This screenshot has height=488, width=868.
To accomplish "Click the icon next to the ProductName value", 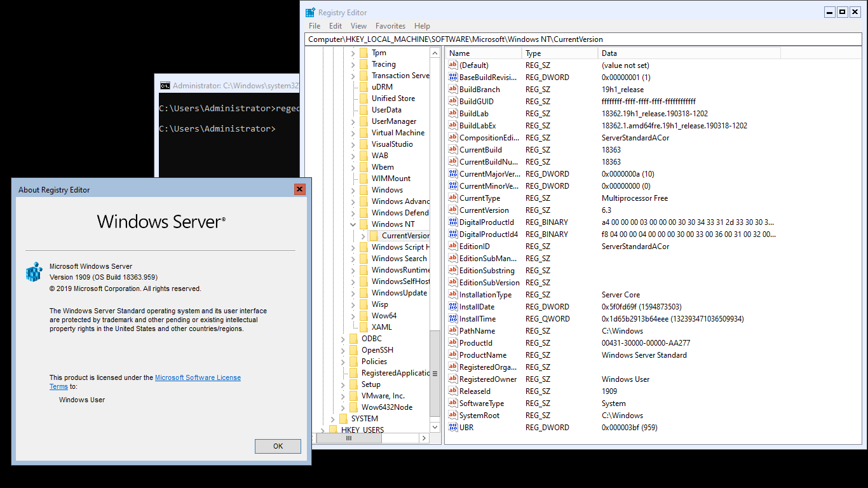I will (453, 355).
